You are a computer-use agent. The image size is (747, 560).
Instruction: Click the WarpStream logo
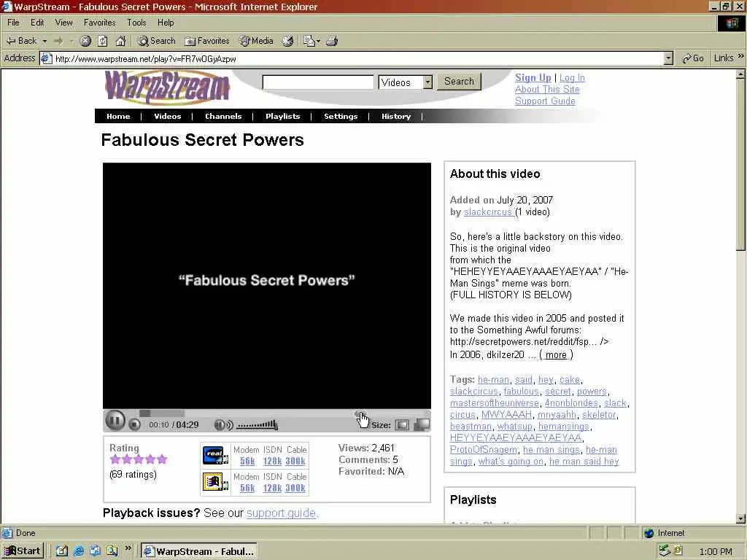(x=167, y=87)
